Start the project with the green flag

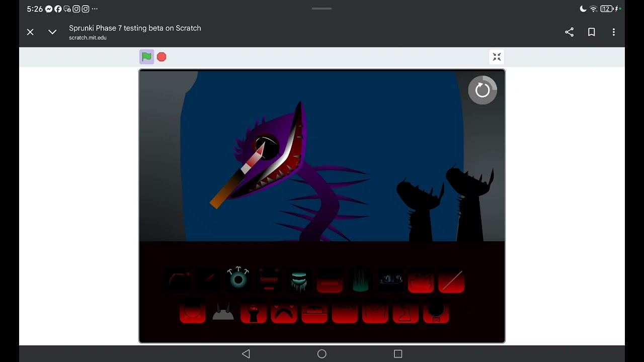click(x=146, y=57)
